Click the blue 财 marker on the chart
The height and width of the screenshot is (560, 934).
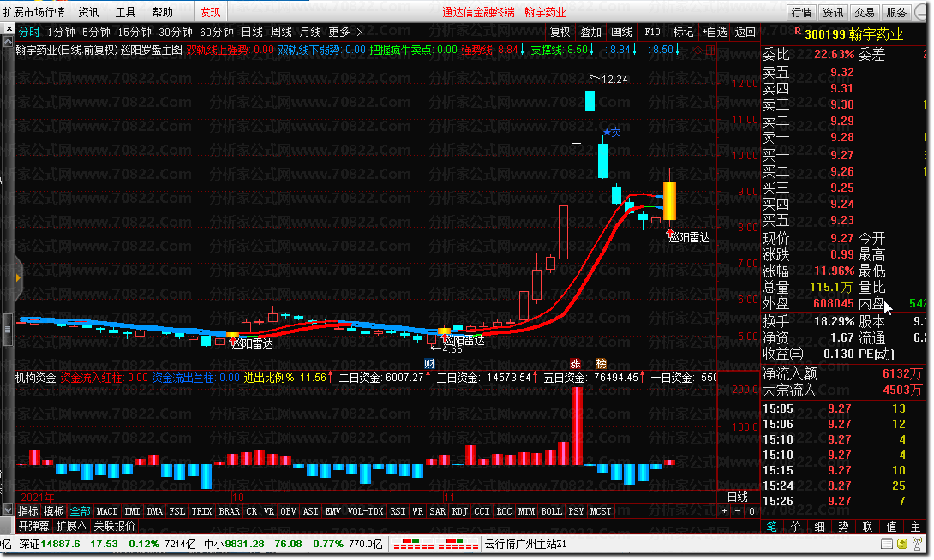429,364
